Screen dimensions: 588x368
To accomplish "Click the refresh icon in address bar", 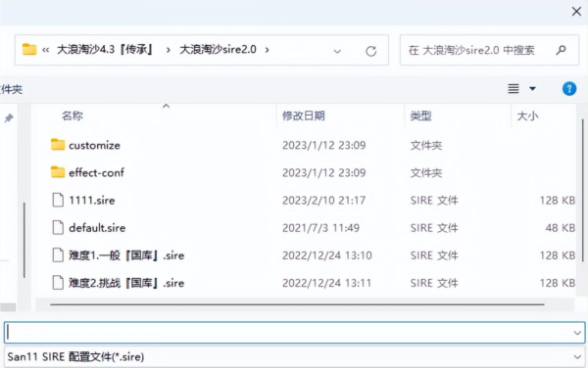I will pyautogui.click(x=370, y=51).
